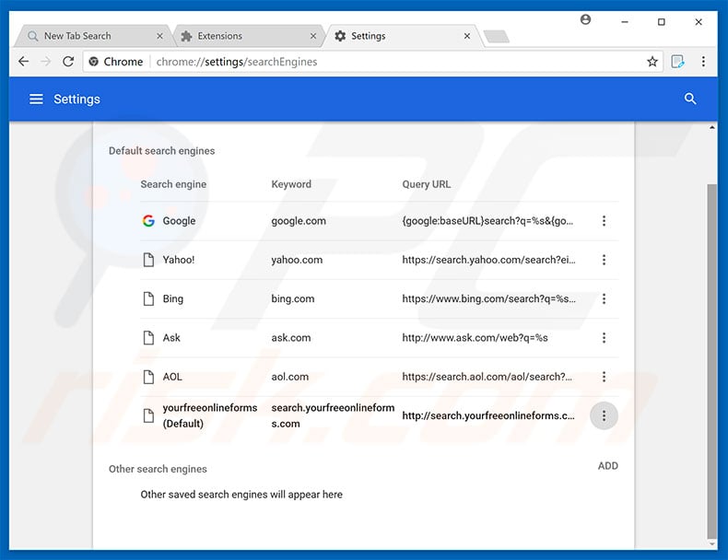This screenshot has width=728, height=560.
Task: Open a new tab with the new-tab button
Action: pos(497,36)
